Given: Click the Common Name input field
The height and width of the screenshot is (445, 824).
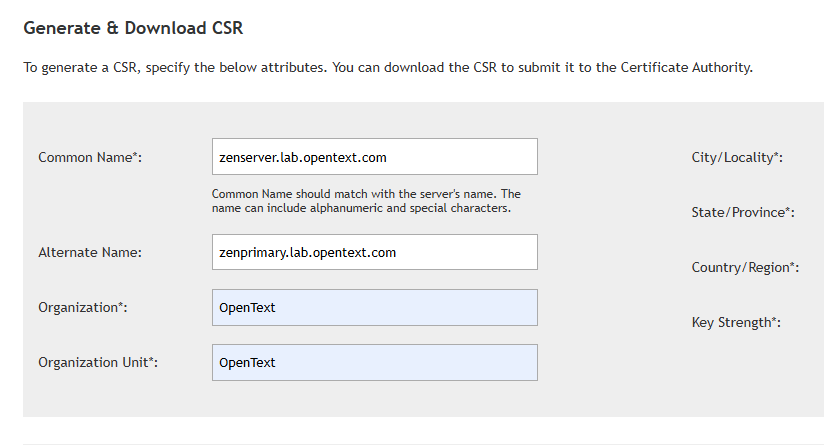Looking at the screenshot, I should (x=374, y=157).
